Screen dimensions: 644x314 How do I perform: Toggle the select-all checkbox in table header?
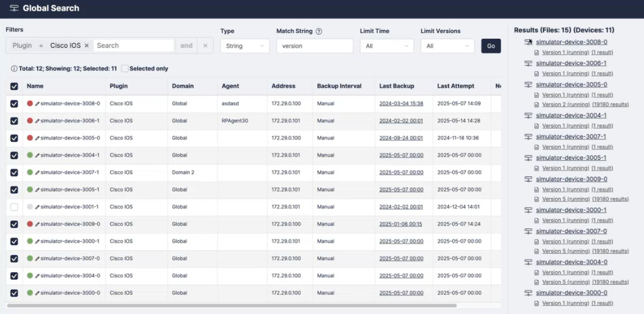pyautogui.click(x=14, y=86)
